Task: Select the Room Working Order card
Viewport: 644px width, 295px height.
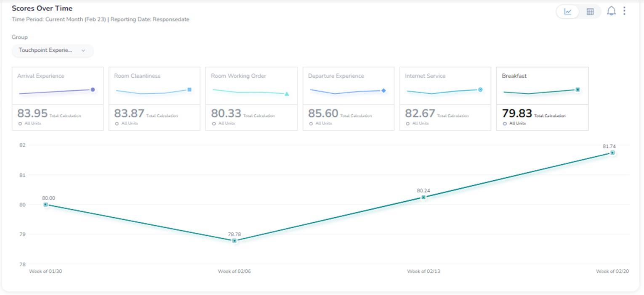Action: (251, 99)
